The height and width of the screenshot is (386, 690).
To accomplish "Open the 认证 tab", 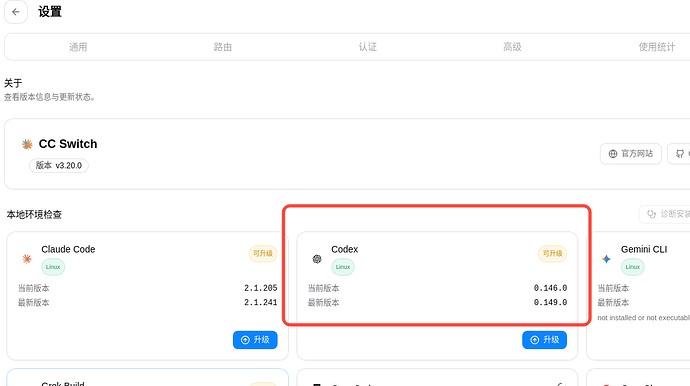I will point(367,47).
